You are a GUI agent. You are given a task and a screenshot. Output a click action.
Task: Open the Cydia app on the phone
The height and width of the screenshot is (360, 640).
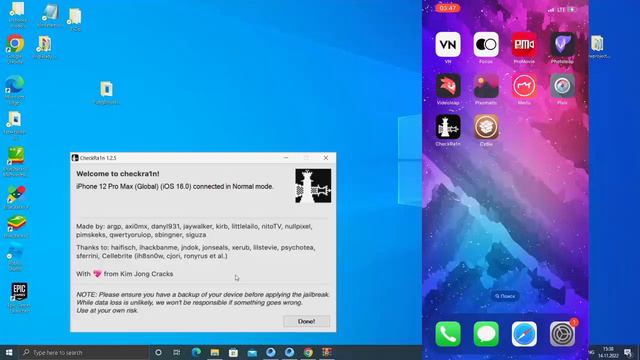tap(486, 127)
